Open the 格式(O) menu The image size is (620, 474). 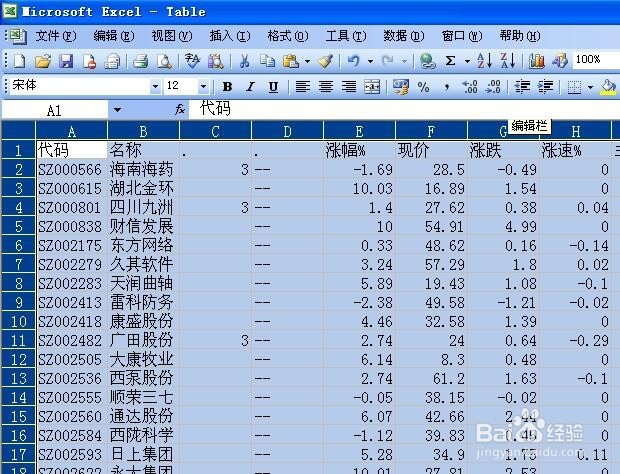point(287,36)
